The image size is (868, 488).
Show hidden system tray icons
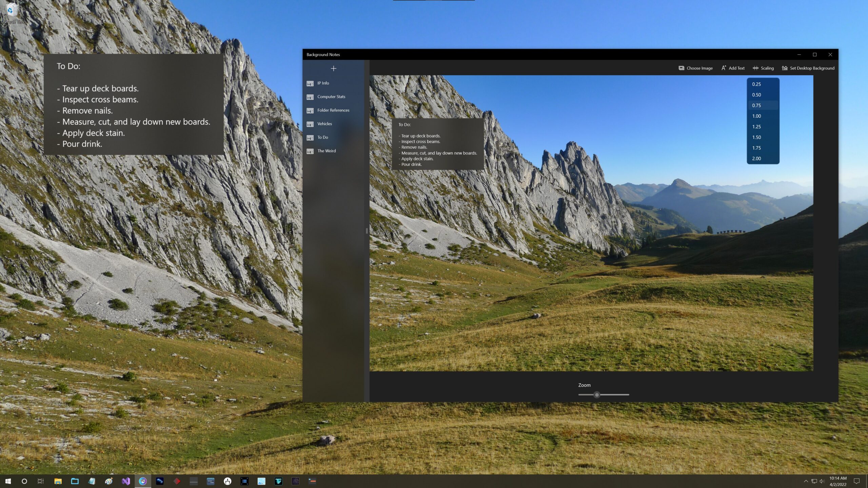click(806, 481)
